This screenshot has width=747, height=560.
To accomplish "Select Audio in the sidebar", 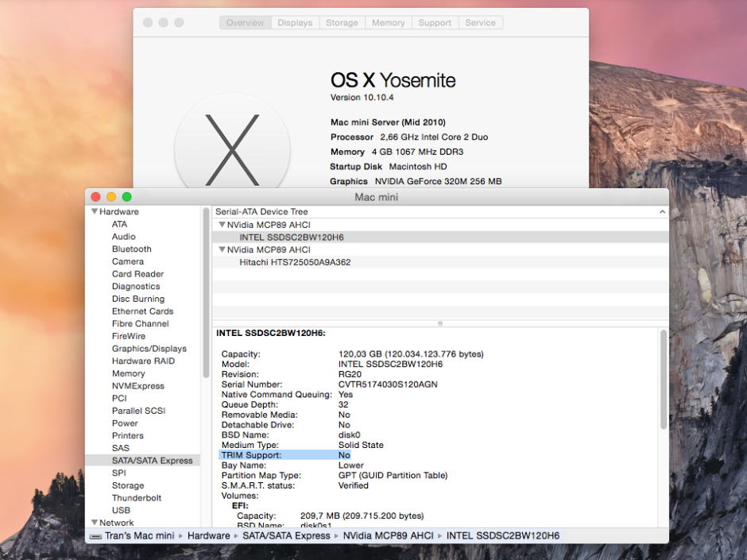I will click(124, 236).
